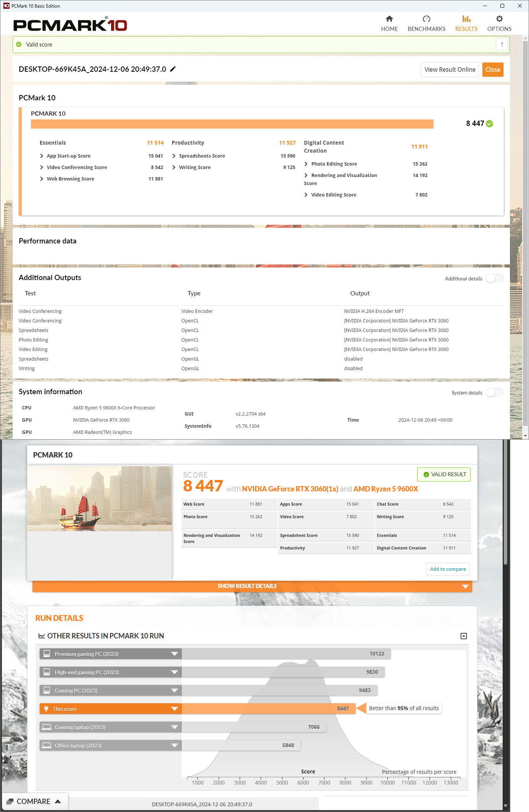Switch to BENCHMARKS tab label
Viewport: 529px width, 812px height.
click(x=426, y=29)
